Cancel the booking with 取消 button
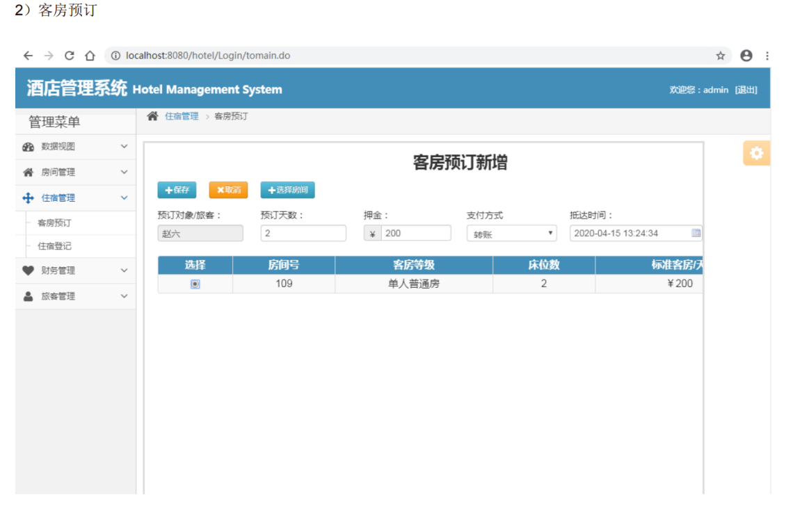793x532 pixels. coord(229,190)
